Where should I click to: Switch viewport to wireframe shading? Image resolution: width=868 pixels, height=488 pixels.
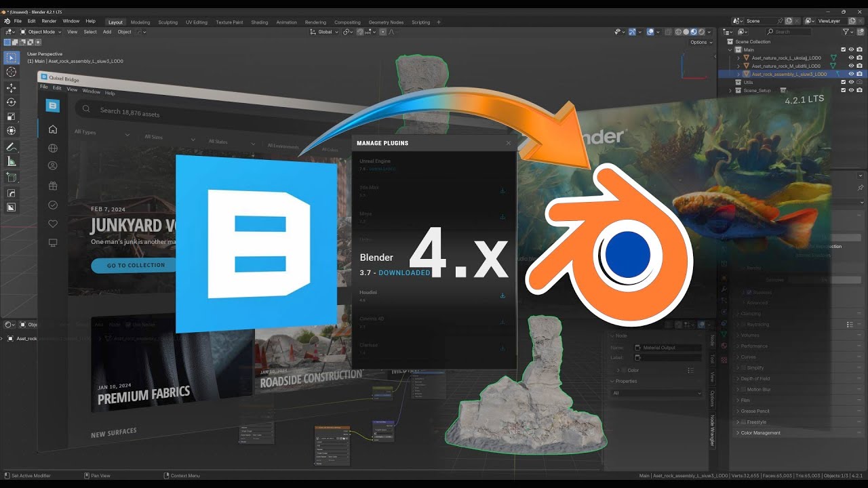(x=677, y=32)
